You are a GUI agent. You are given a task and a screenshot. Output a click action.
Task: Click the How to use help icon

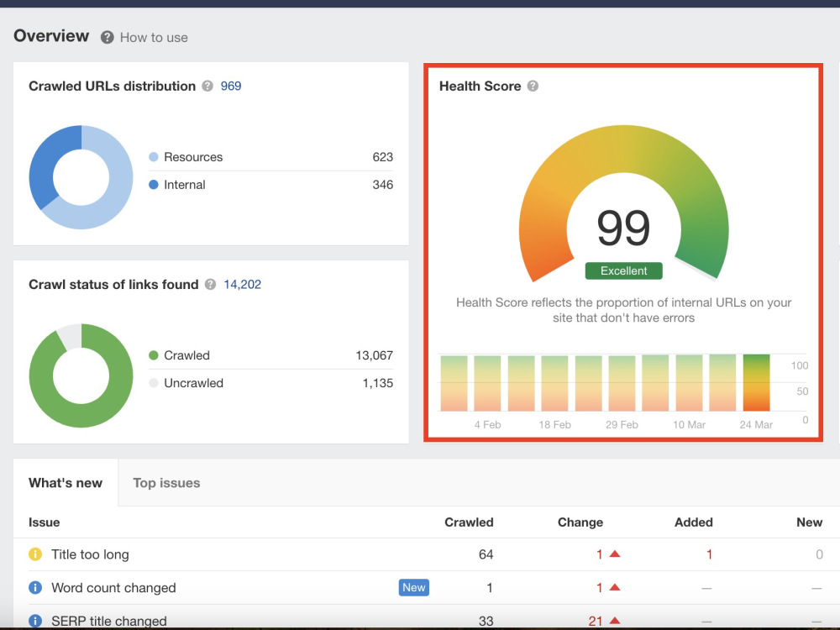coord(108,38)
